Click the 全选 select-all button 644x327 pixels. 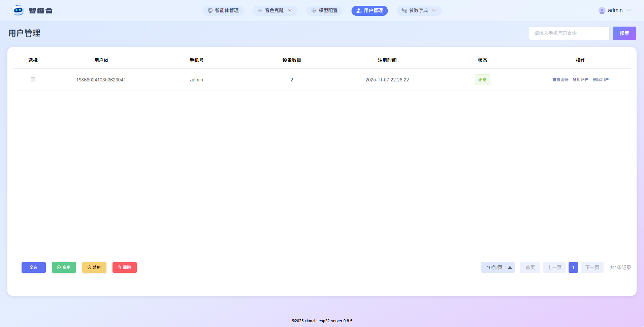pos(34,267)
